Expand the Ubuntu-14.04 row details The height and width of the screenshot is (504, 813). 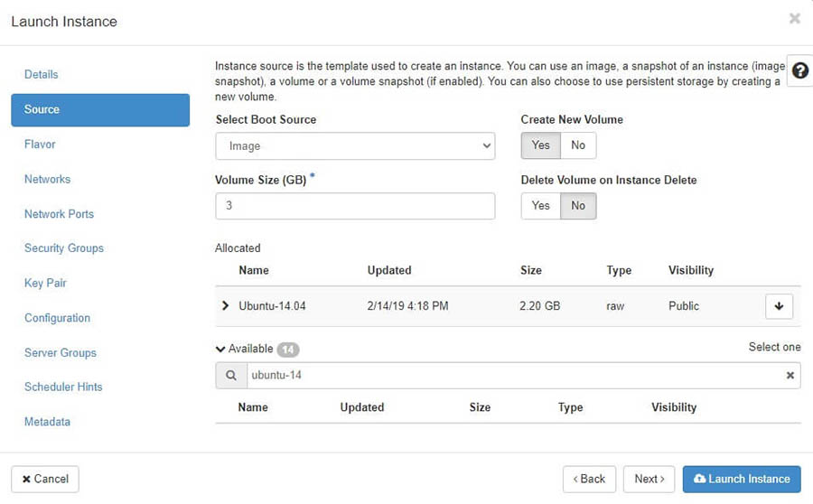(x=226, y=306)
